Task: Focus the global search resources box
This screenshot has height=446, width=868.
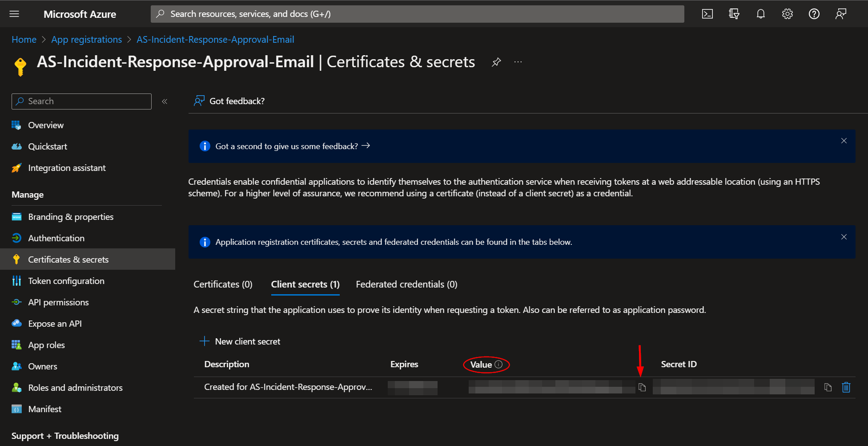Action: [x=417, y=14]
